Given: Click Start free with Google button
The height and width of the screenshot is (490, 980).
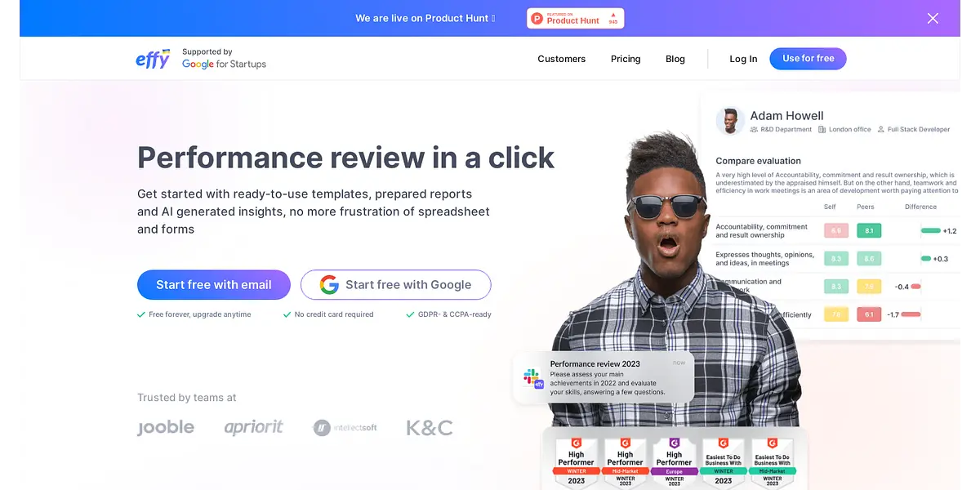Looking at the screenshot, I should pyautogui.click(x=395, y=285).
